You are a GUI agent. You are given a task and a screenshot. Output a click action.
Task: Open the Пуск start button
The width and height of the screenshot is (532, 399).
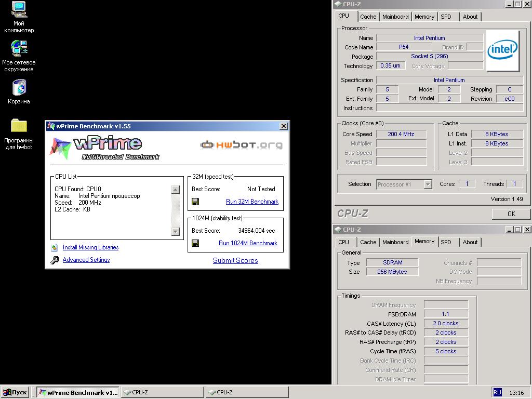(x=15, y=393)
